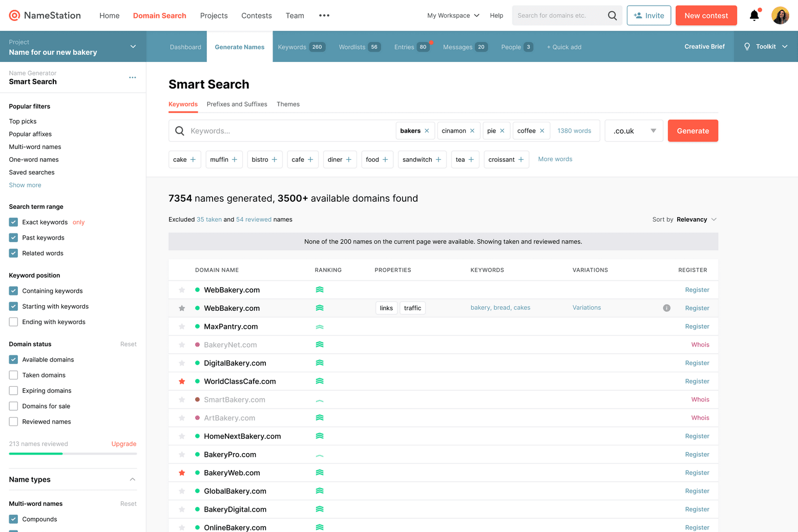Open the Wordlists project tab
798x532 pixels.
(x=352, y=47)
